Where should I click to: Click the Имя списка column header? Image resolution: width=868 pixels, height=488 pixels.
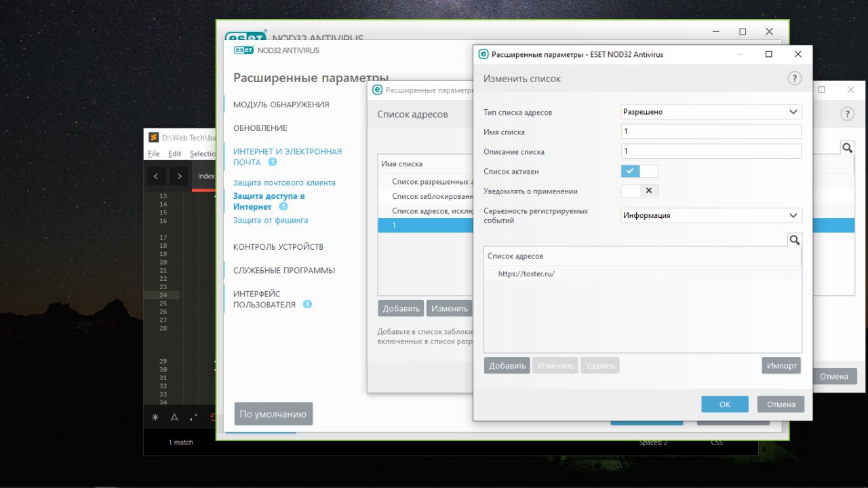click(425, 164)
